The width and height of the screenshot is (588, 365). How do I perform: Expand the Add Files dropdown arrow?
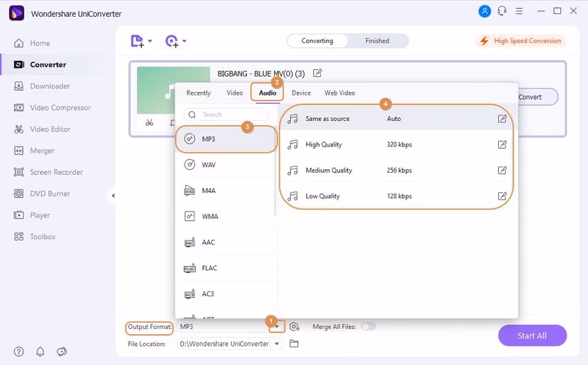coord(150,41)
